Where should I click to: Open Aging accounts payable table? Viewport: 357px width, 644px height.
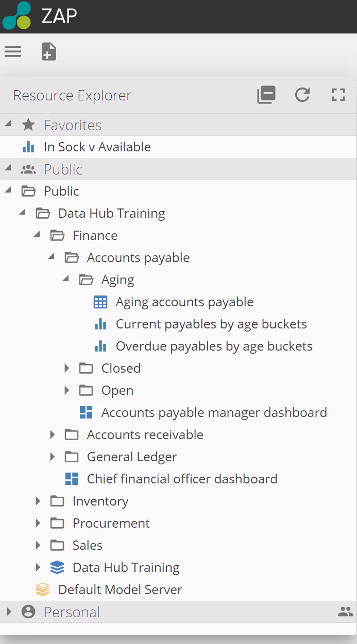(184, 302)
